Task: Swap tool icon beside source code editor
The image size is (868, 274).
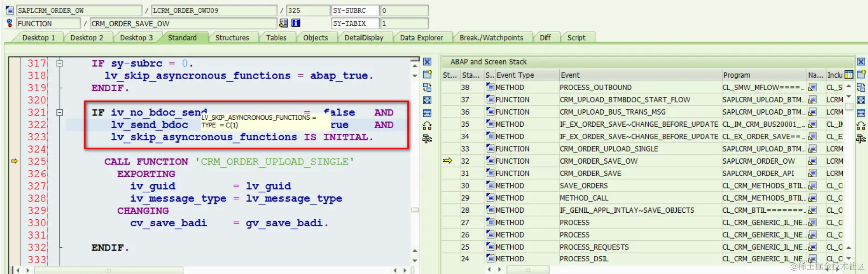Action: point(427,87)
